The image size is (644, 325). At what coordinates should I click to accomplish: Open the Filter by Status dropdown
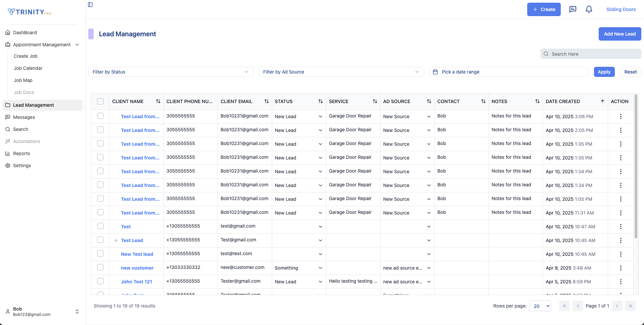(170, 72)
